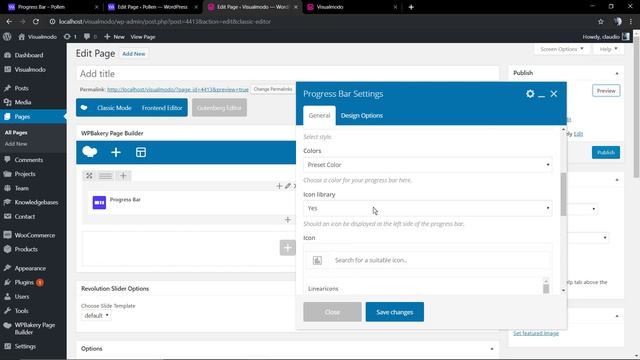The height and width of the screenshot is (360, 640).
Task: Open WPBakery templates grid icon
Action: (141, 152)
